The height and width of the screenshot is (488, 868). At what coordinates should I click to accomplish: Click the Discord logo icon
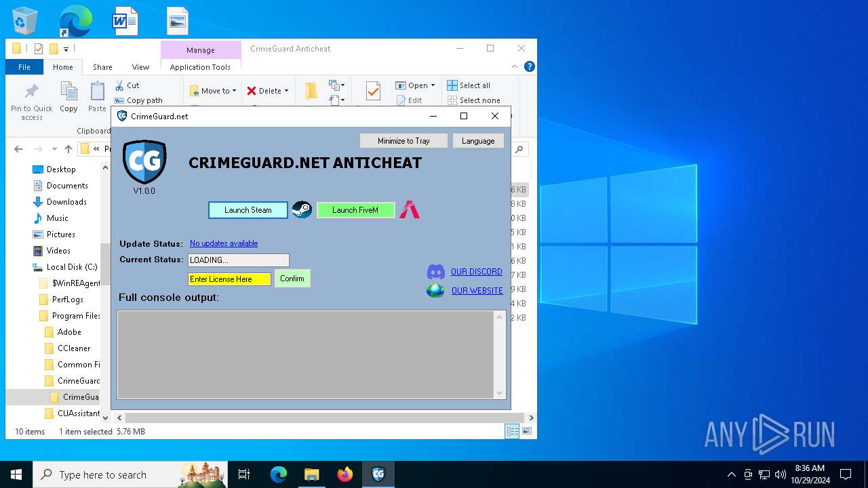tap(435, 272)
